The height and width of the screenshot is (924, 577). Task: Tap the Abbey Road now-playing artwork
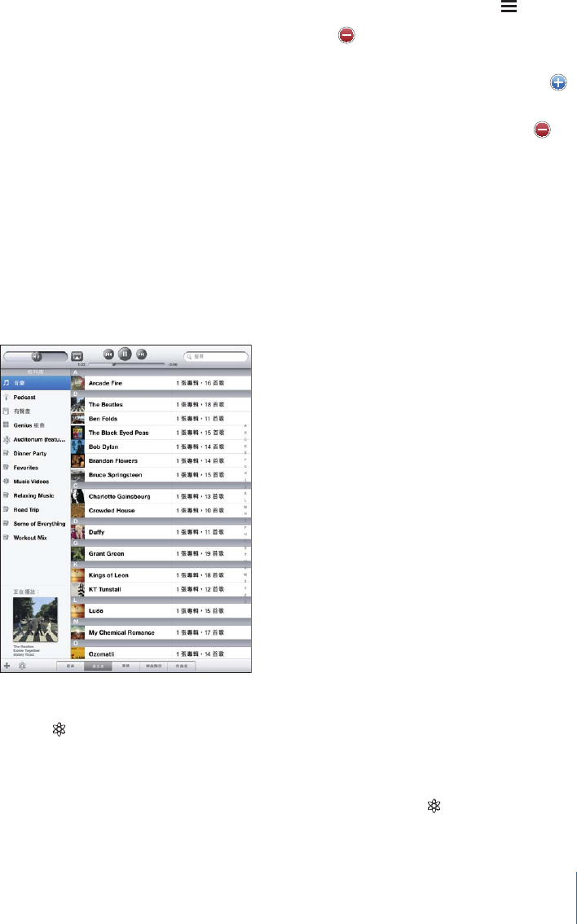(35, 619)
